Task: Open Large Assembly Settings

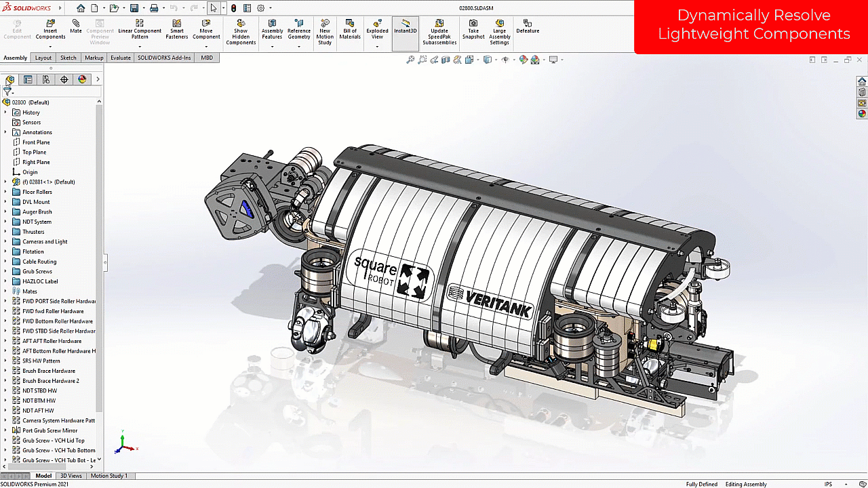Action: click(500, 32)
